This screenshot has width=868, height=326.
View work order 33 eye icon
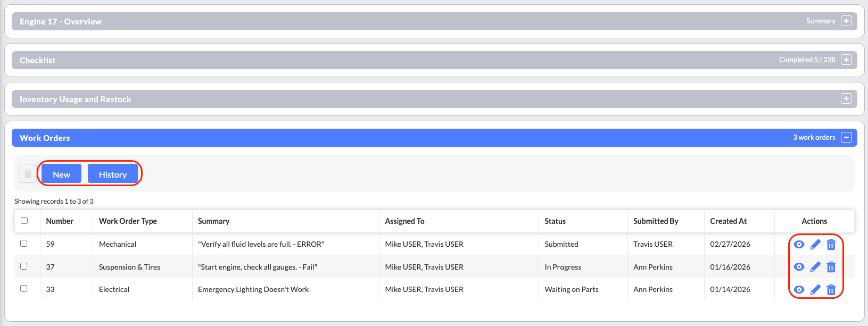coord(799,290)
